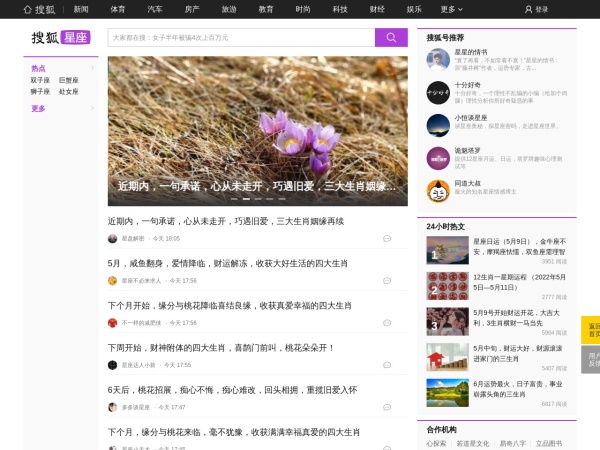Click the purple search magnifier button
Image resolution: width=600 pixels, height=450 pixels.
391,38
